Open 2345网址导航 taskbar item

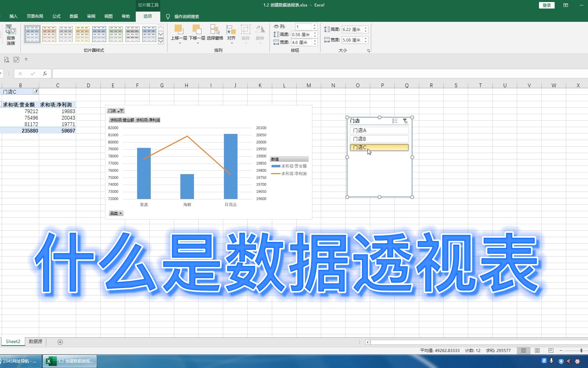(x=21, y=361)
